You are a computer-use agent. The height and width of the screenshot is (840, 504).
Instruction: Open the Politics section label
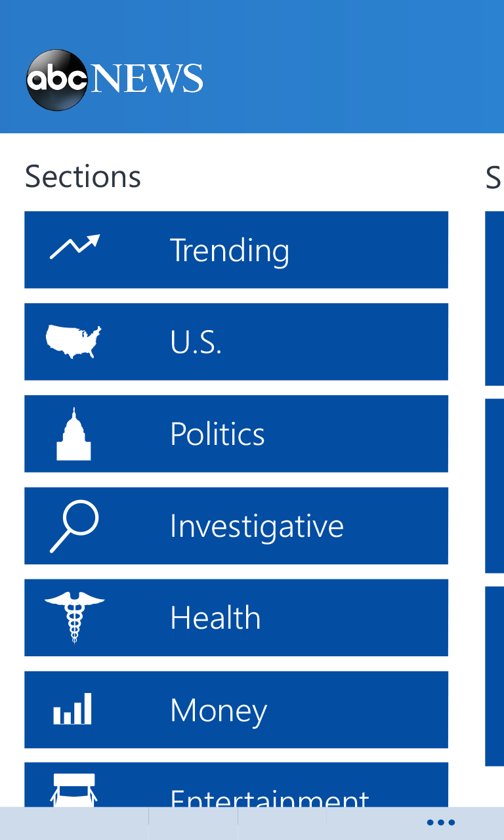[217, 434]
